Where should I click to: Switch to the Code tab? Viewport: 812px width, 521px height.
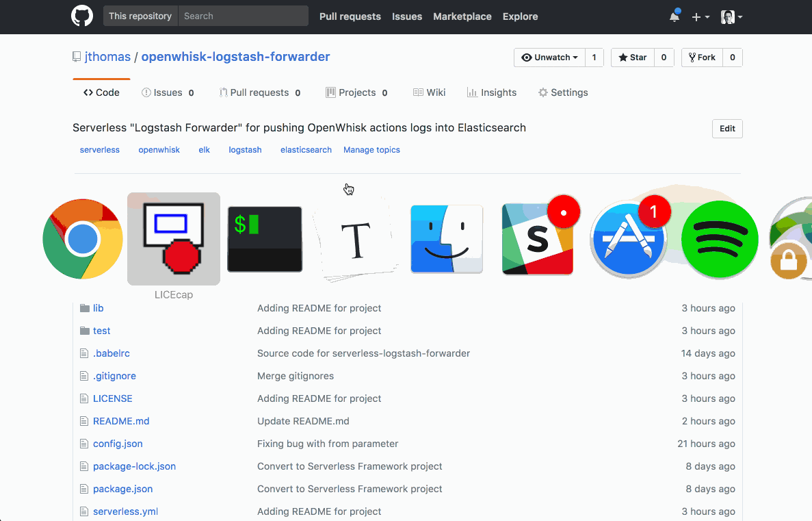[101, 92]
